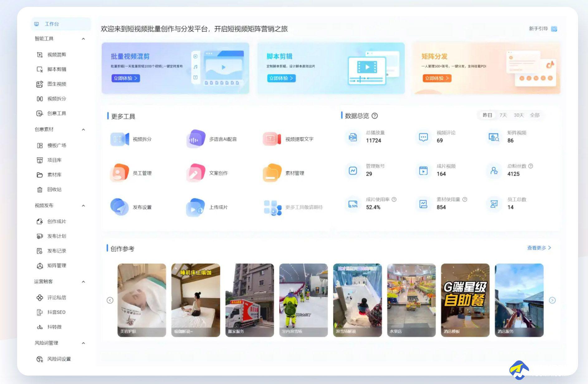This screenshot has width=588, height=384.
Task: Collapse the 风险词管理 section
Action: coord(83,343)
